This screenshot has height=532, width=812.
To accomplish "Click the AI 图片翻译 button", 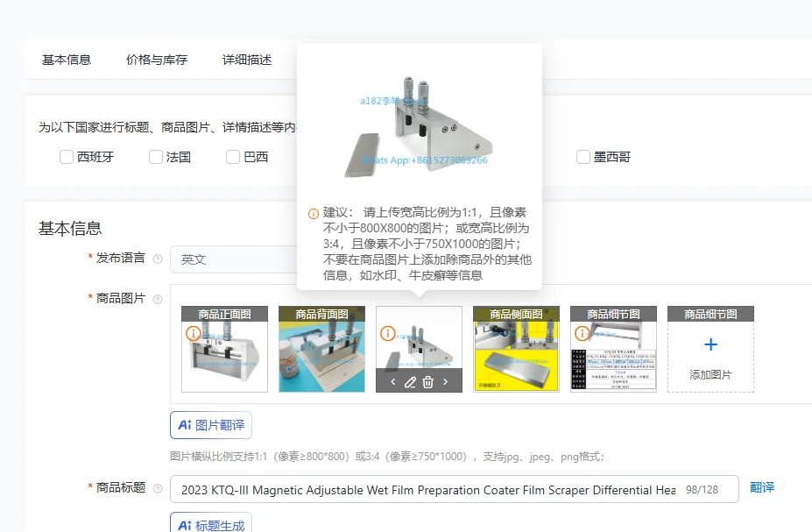I will click(x=211, y=425).
